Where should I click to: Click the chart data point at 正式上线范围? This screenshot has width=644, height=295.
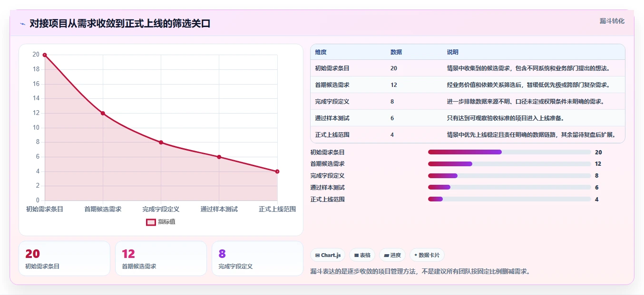tap(277, 171)
